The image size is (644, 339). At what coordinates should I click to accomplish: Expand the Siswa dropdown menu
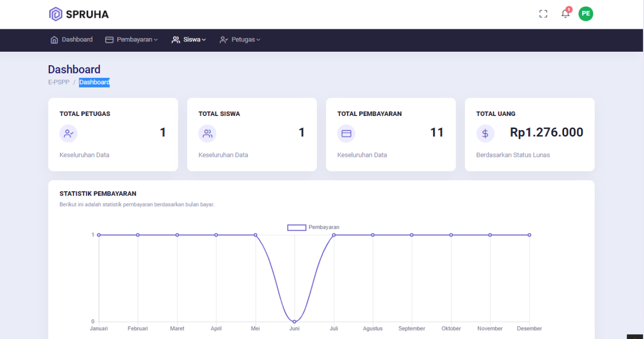pos(189,40)
